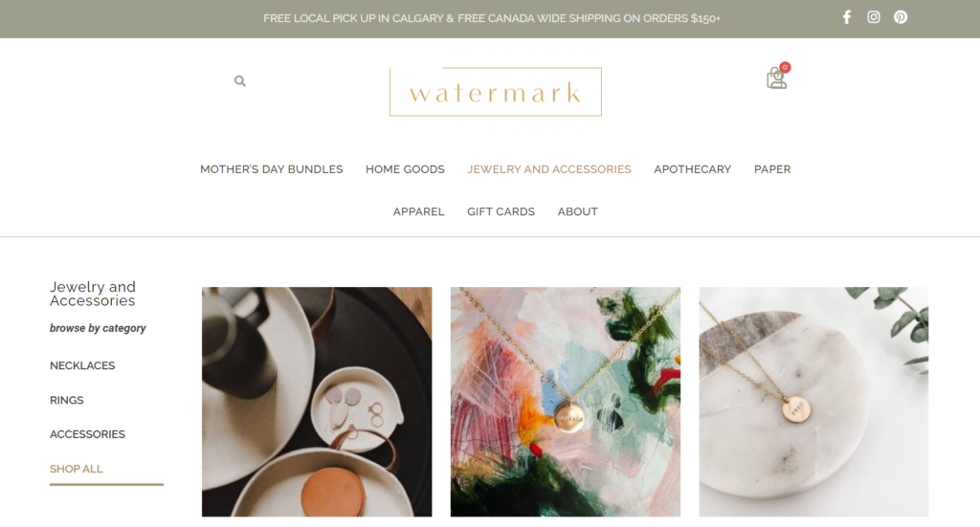Open Paper menu item
This screenshot has width=980, height=527.
tap(772, 169)
